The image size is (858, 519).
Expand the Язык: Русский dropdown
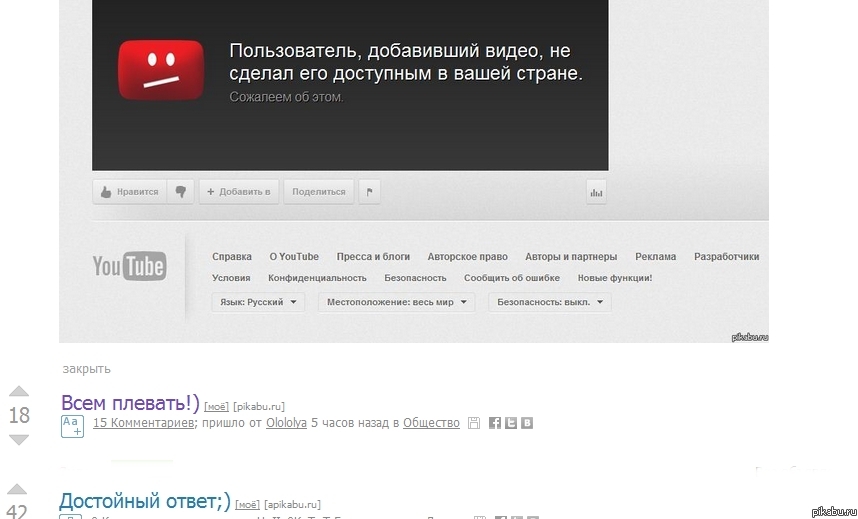(x=258, y=302)
